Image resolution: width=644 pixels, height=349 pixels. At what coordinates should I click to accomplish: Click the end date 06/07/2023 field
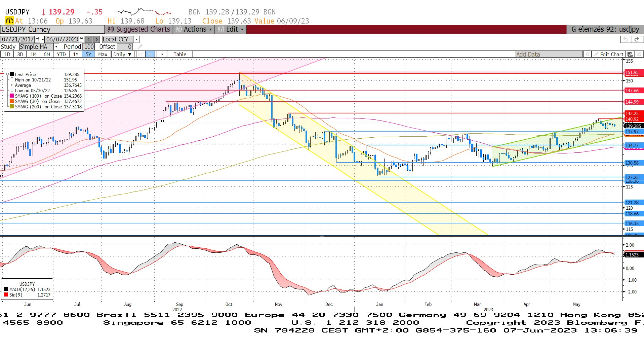pyautogui.click(x=62, y=39)
